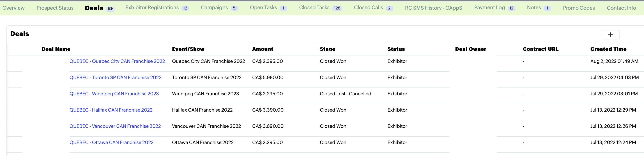Open the Notes tab
The image size is (644, 156).
[534, 8]
